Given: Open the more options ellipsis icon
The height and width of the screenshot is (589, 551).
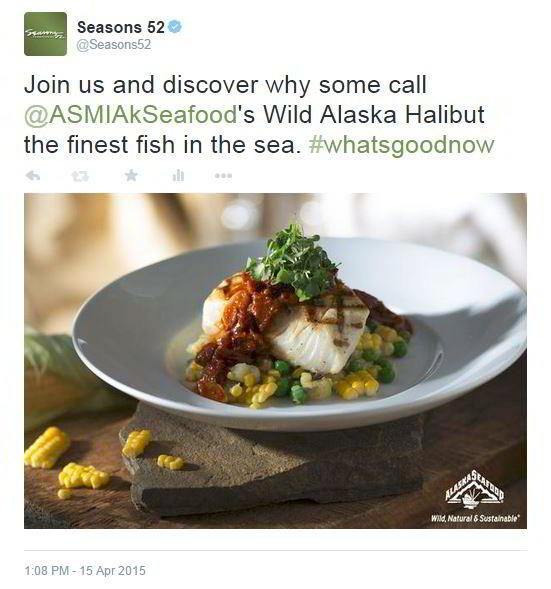Looking at the screenshot, I should 223,175.
